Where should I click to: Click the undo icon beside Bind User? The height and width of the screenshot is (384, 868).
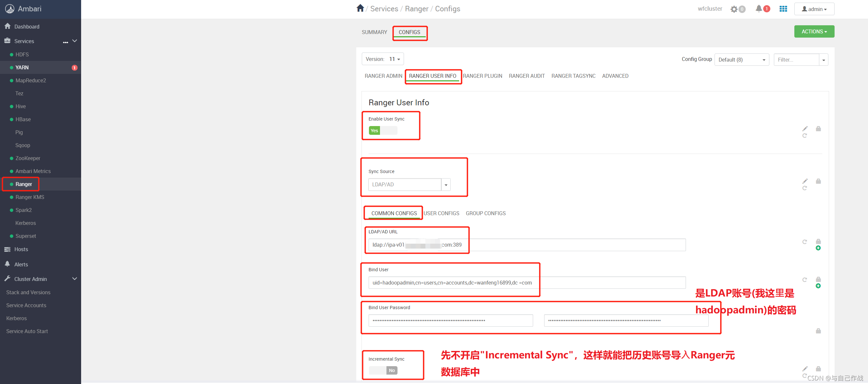[805, 280]
